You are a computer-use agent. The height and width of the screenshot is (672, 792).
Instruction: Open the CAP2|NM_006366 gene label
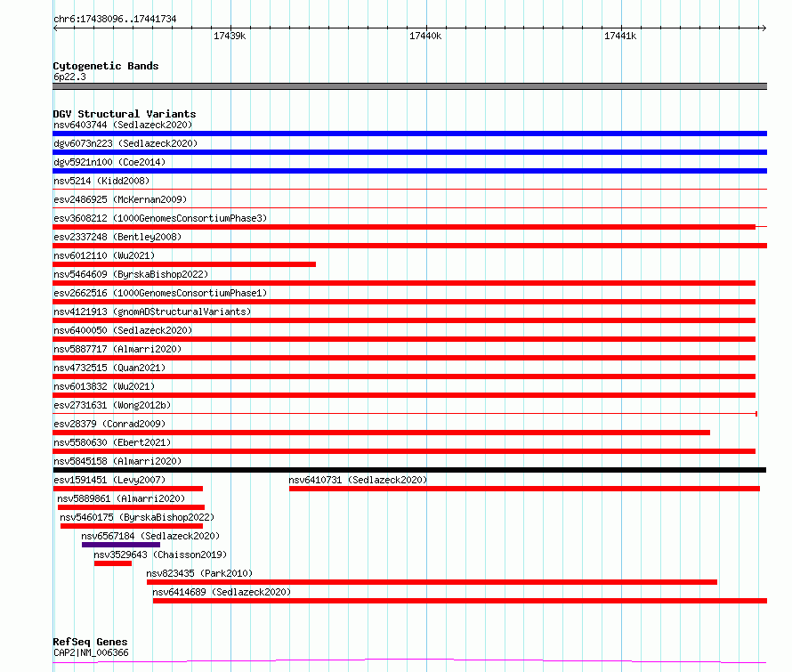point(91,652)
